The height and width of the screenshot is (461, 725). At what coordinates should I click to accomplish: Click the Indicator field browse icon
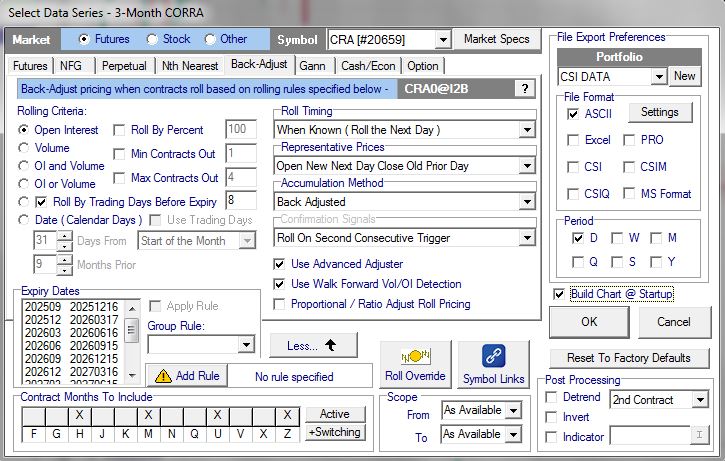click(x=698, y=437)
